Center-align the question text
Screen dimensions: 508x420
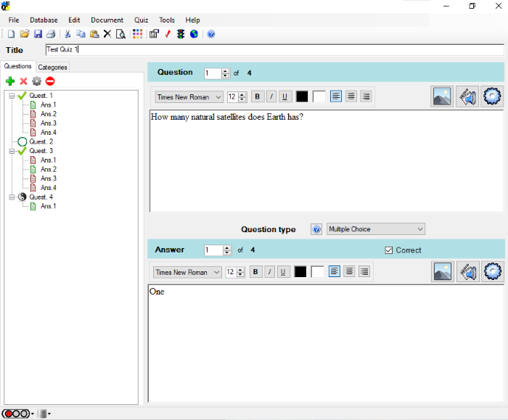pos(351,96)
